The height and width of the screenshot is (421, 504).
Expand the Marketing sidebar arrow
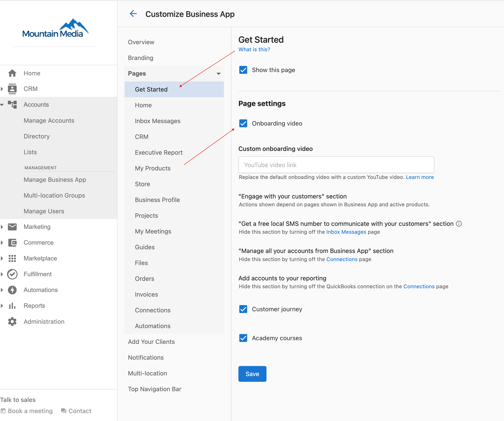[x=2, y=227]
